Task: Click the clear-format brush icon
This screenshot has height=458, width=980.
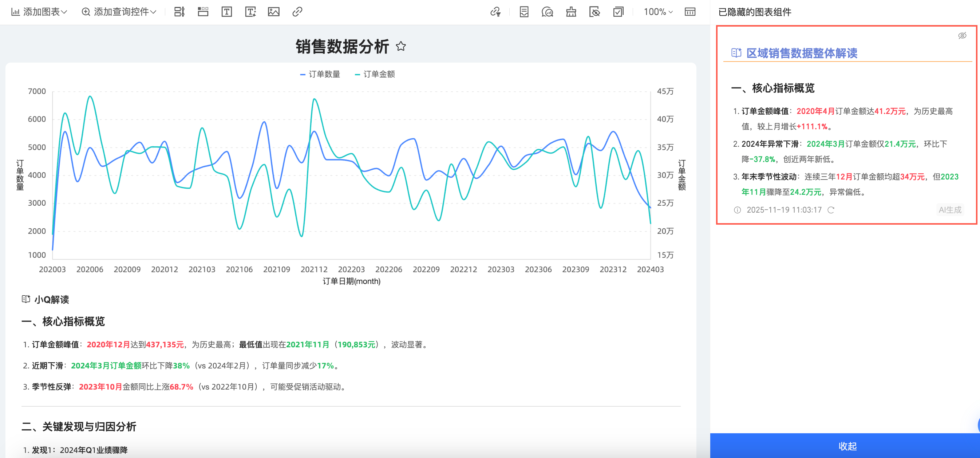Action: point(571,12)
